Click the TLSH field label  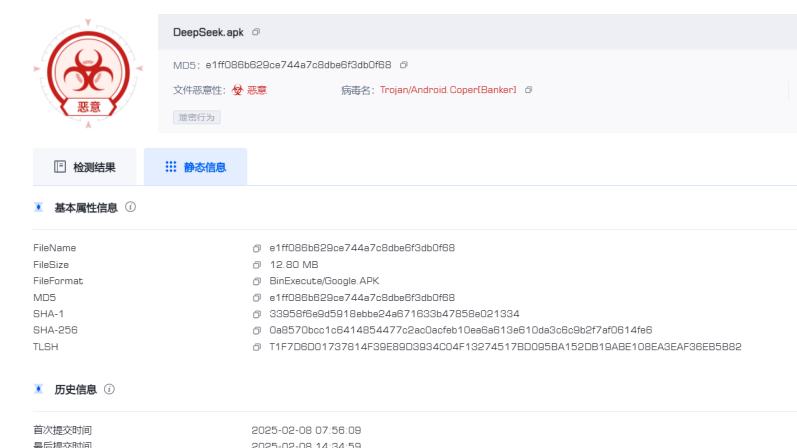(46, 347)
